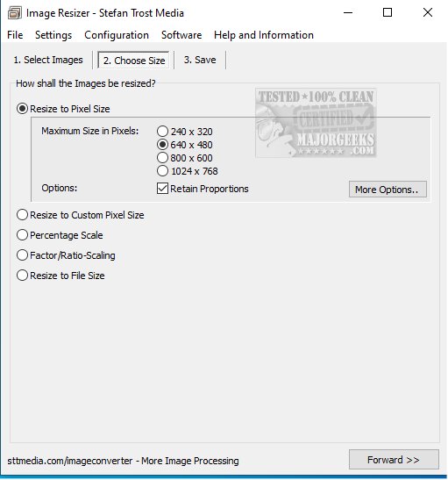Open the Help and Information menu
448x480 pixels.
[x=264, y=35]
